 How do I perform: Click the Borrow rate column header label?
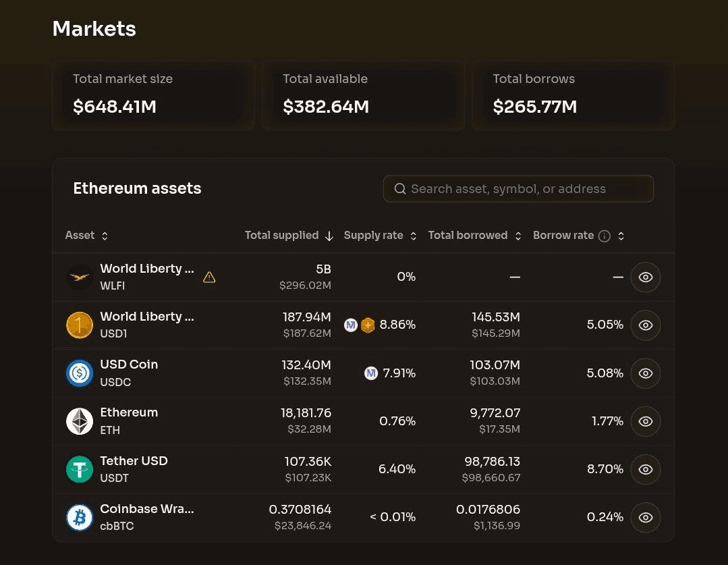[x=563, y=236]
